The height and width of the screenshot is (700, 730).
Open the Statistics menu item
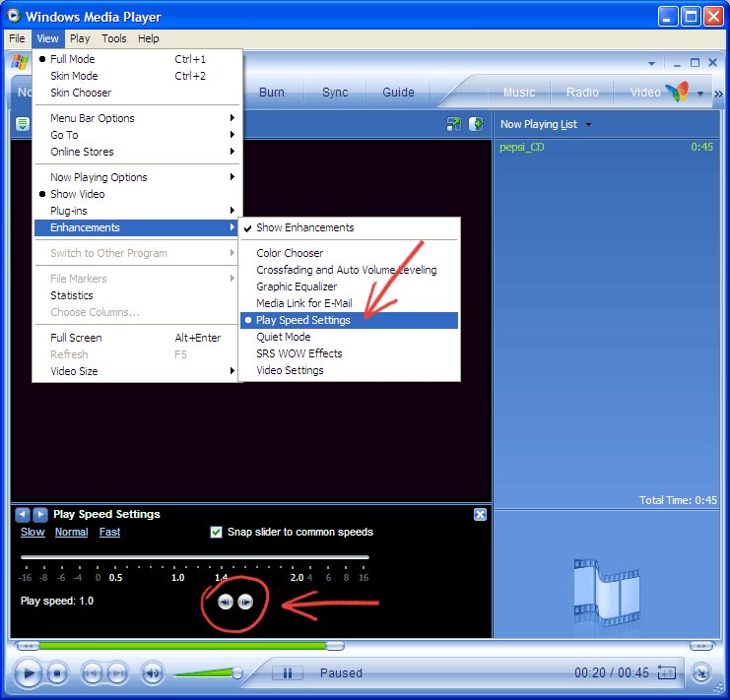[137, 295]
